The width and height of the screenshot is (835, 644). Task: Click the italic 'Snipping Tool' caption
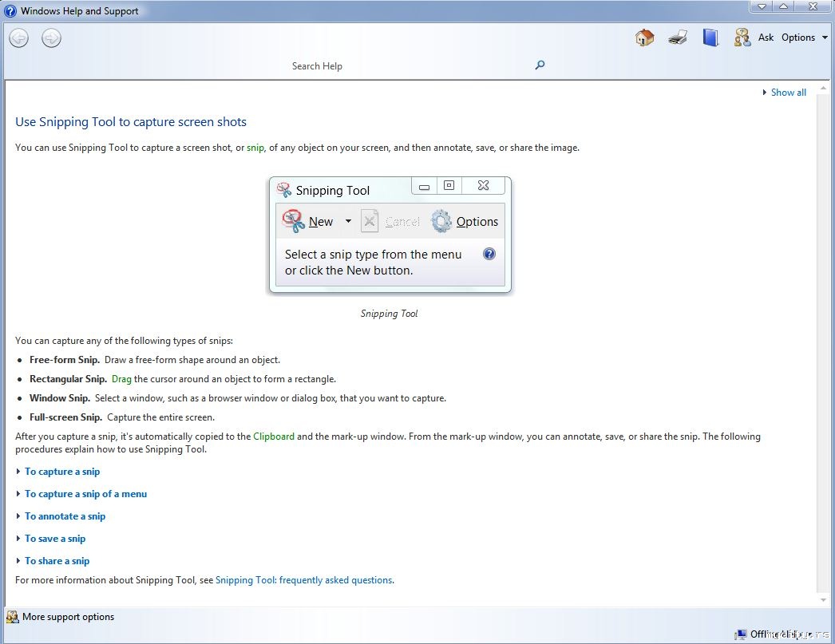point(390,314)
